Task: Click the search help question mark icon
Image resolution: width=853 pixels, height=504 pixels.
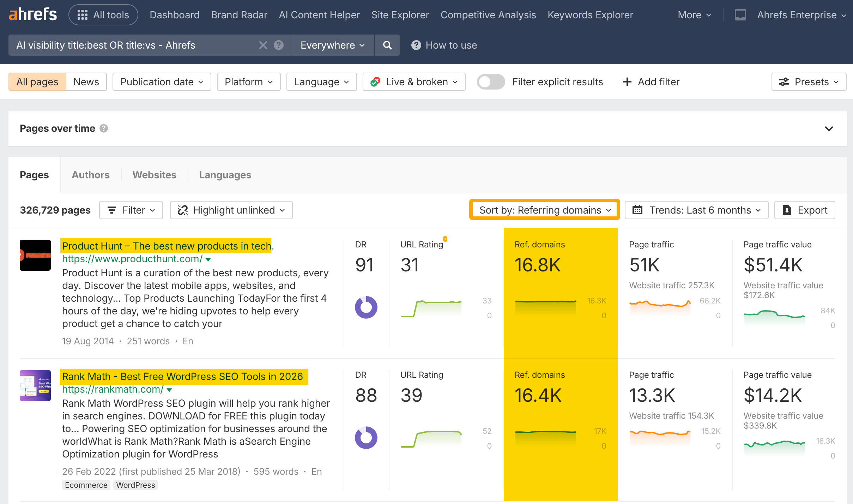Action: 279,45
